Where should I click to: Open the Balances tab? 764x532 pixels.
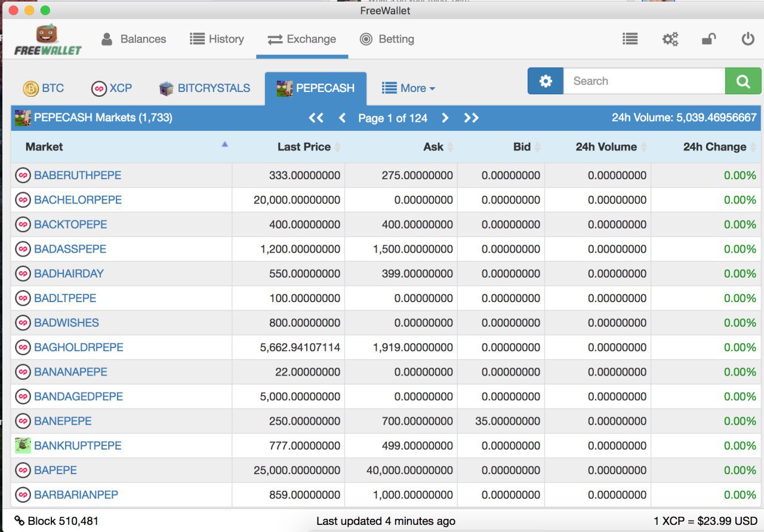tap(134, 39)
